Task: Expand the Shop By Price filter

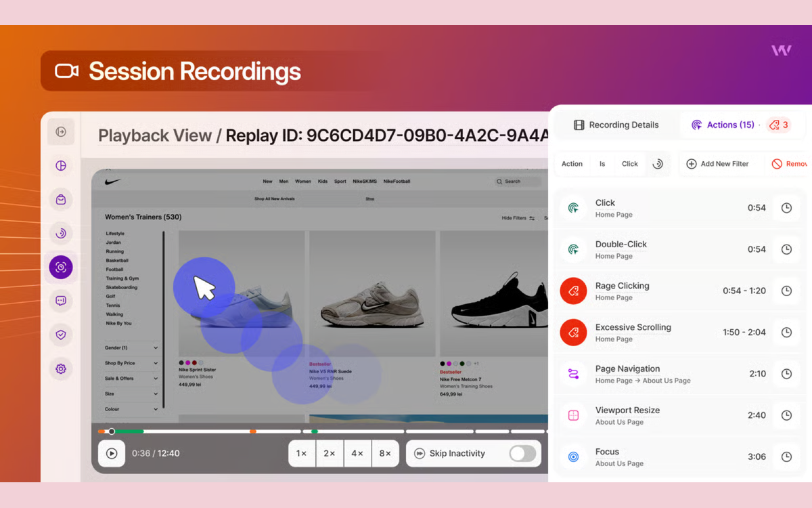Action: pos(131,363)
